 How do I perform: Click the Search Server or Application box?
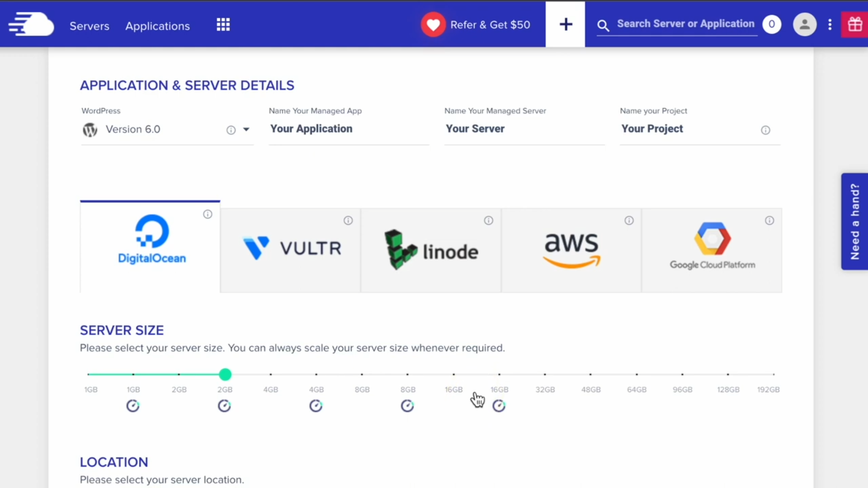point(685,24)
